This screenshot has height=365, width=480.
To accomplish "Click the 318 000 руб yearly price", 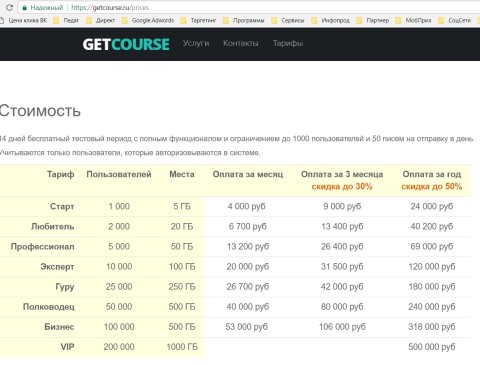I will [x=432, y=327].
